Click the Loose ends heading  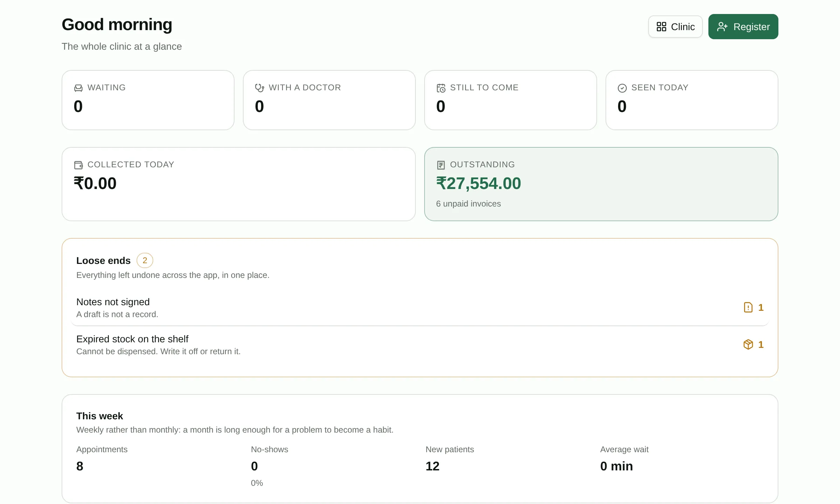coord(103,261)
